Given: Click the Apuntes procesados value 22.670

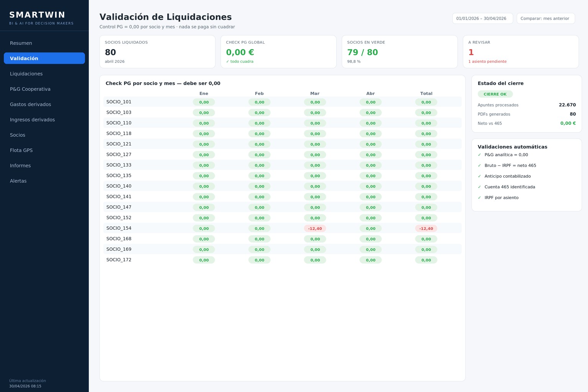Looking at the screenshot, I should 567,105.
